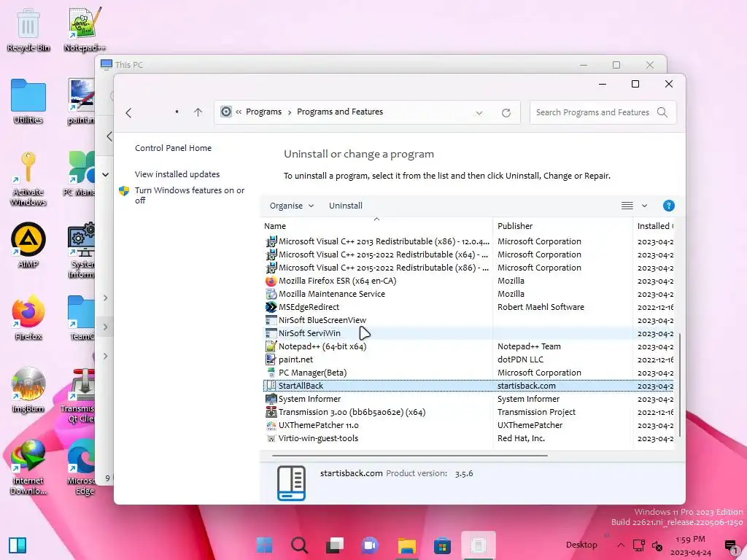This screenshot has height=560, width=747.
Task: Click the search magnifier in Programs search
Action: (662, 112)
